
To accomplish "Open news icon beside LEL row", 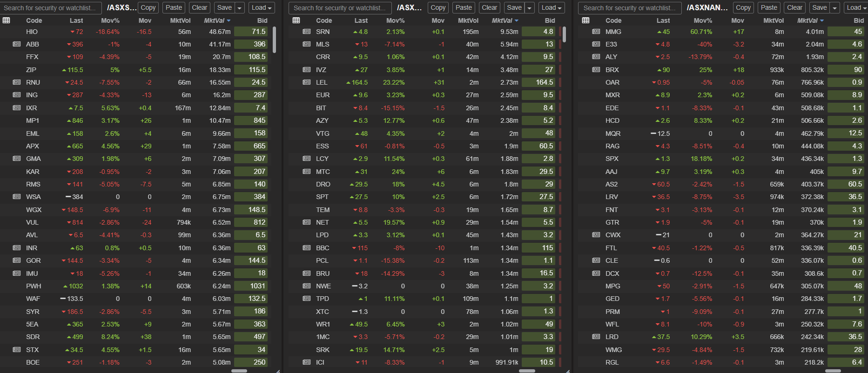I will pyautogui.click(x=307, y=82).
